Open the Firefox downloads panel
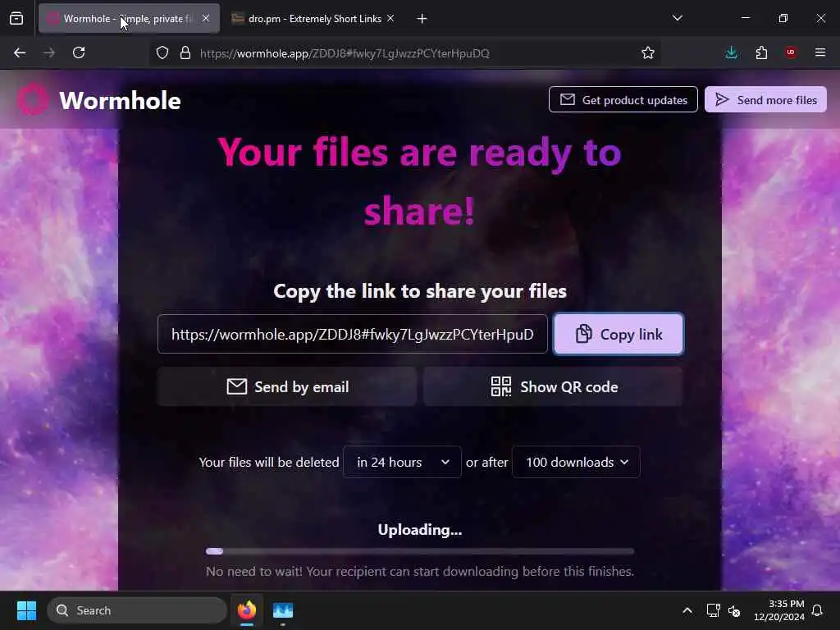 pos(731,52)
